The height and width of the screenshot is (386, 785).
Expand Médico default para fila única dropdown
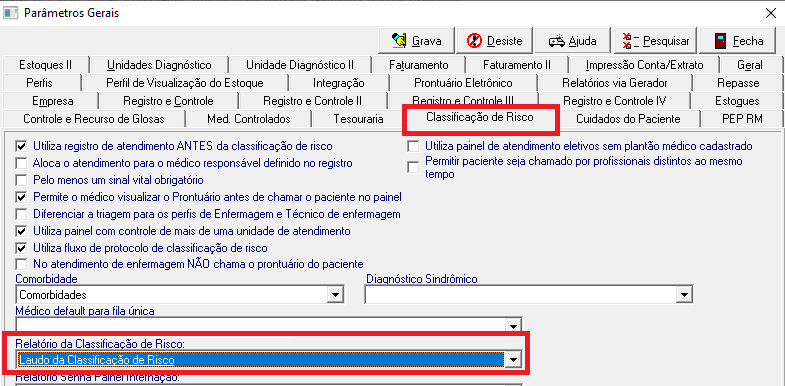[513, 325]
